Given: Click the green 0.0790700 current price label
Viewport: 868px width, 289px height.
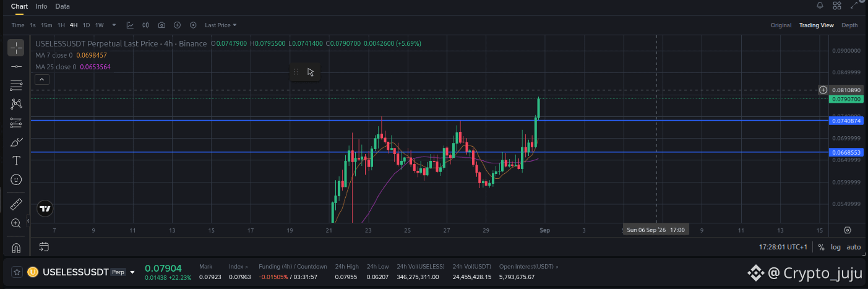Looking at the screenshot, I should tap(847, 99).
